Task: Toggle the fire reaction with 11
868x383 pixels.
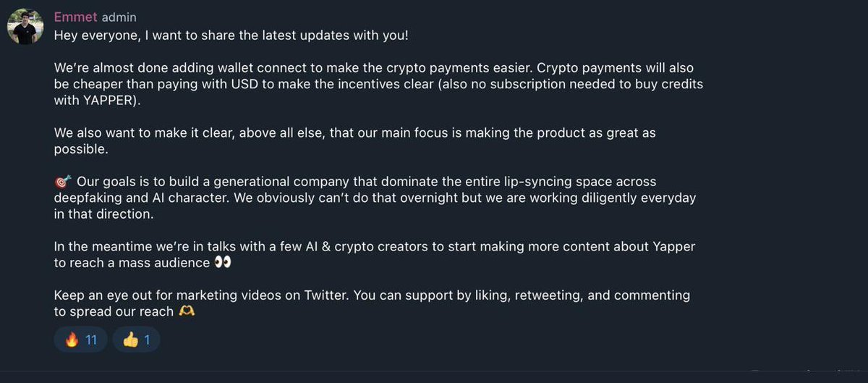Action: [81, 340]
